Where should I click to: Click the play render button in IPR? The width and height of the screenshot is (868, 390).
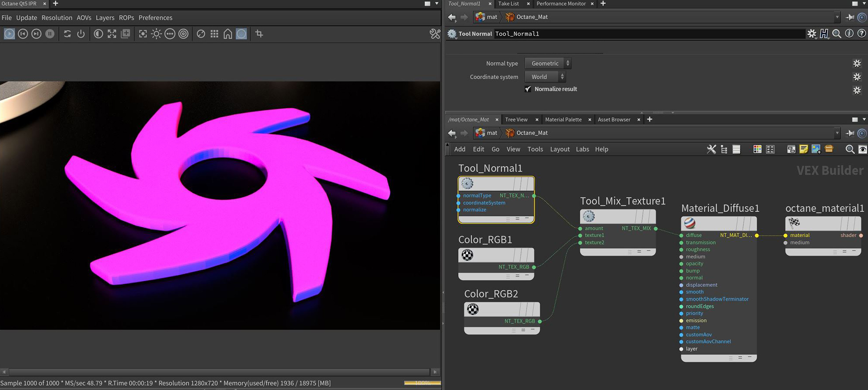[x=9, y=34]
